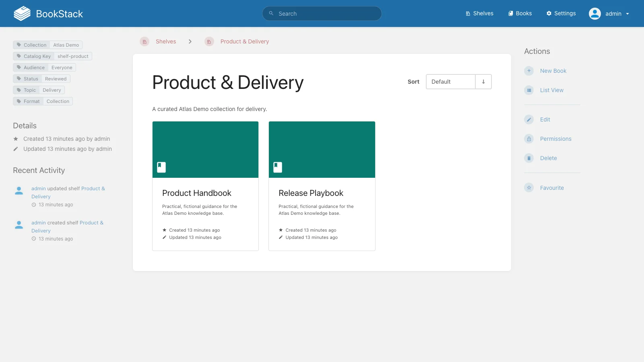Click the New Book action link
This screenshot has height=362, width=644.
[x=553, y=71]
